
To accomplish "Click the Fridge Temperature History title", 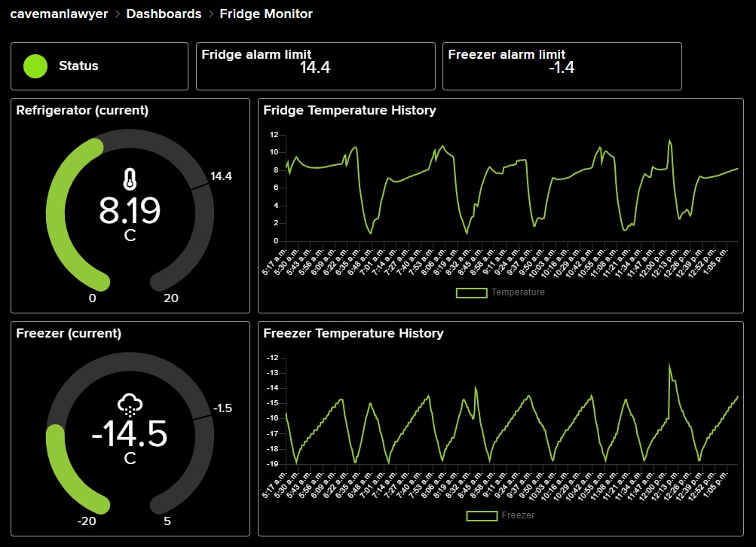I will [350, 111].
